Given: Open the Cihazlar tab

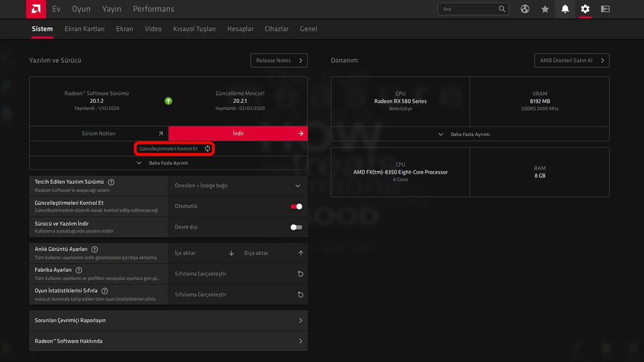Looking at the screenshot, I should pyautogui.click(x=276, y=29).
